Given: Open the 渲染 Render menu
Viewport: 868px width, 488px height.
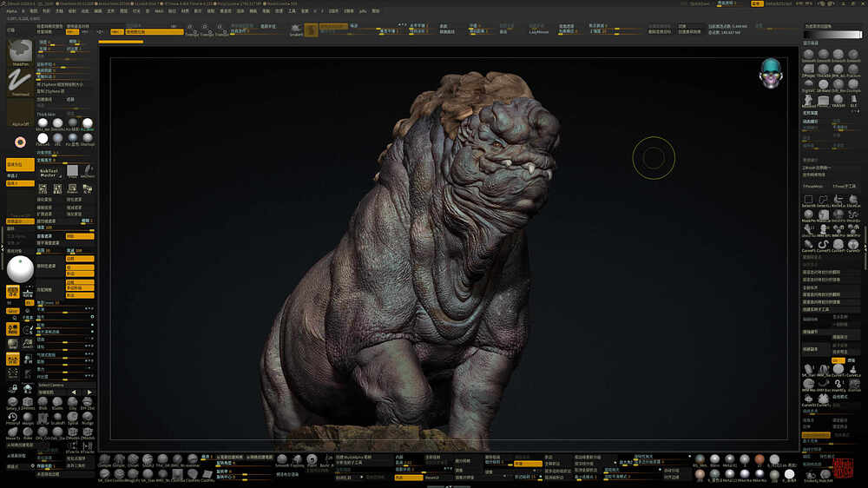Looking at the screenshot, I should tap(240, 11).
